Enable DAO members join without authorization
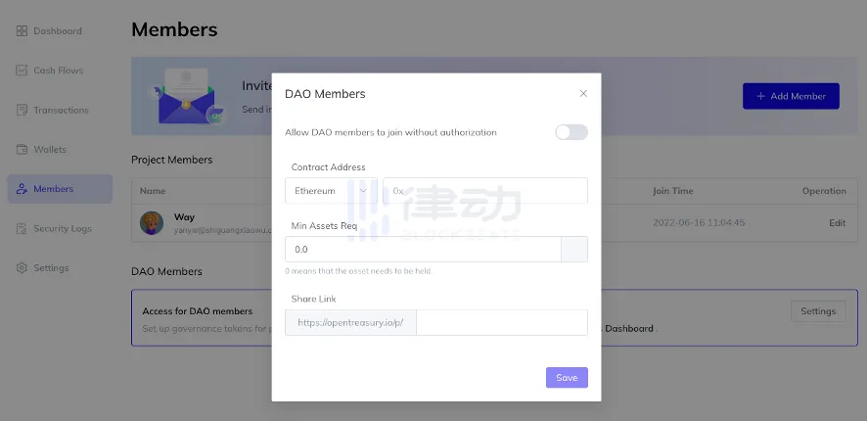This screenshot has height=422, width=868. click(571, 132)
